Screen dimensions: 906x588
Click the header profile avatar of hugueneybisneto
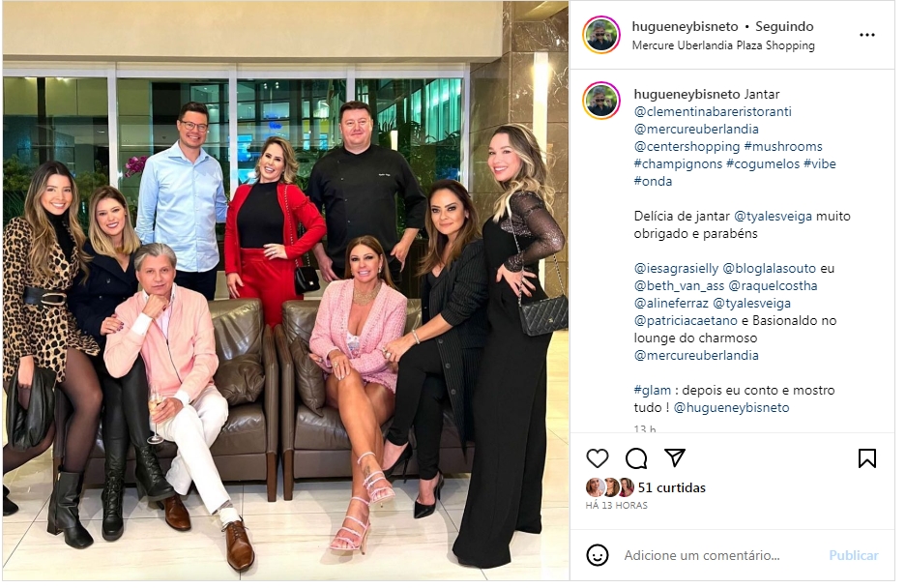coord(600,35)
